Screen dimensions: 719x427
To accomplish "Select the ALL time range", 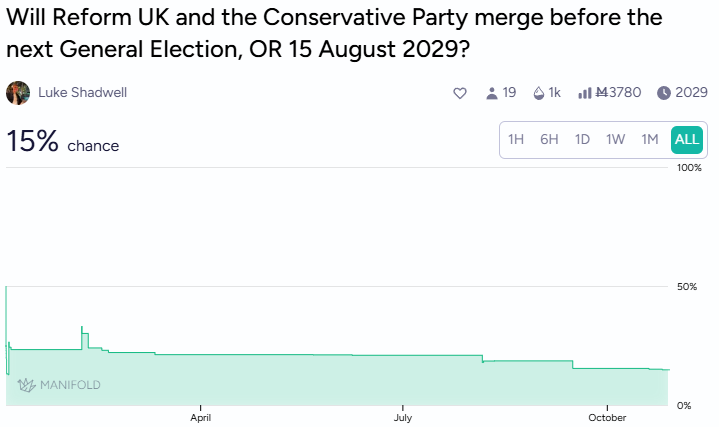I will (687, 140).
